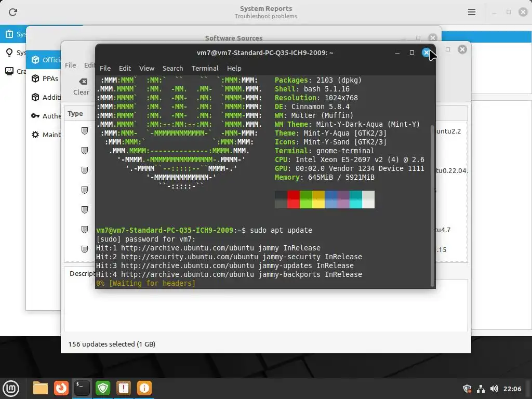Launch Firefox from the taskbar
Screen dimensions: 532x399
pyautogui.click(x=61, y=388)
